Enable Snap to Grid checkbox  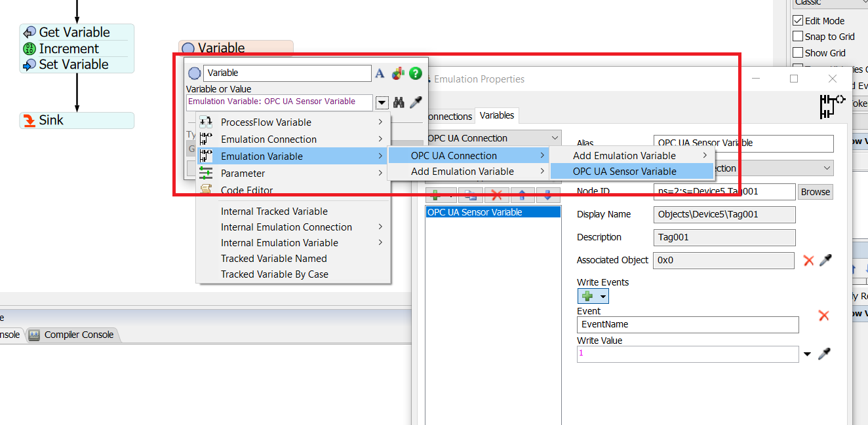798,37
